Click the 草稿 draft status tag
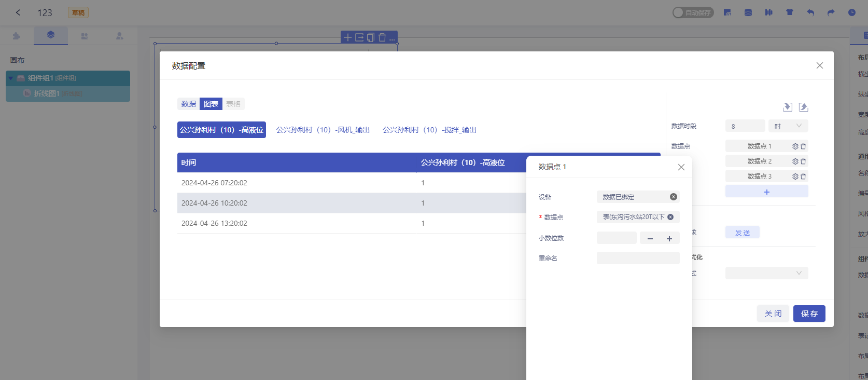 78,12
